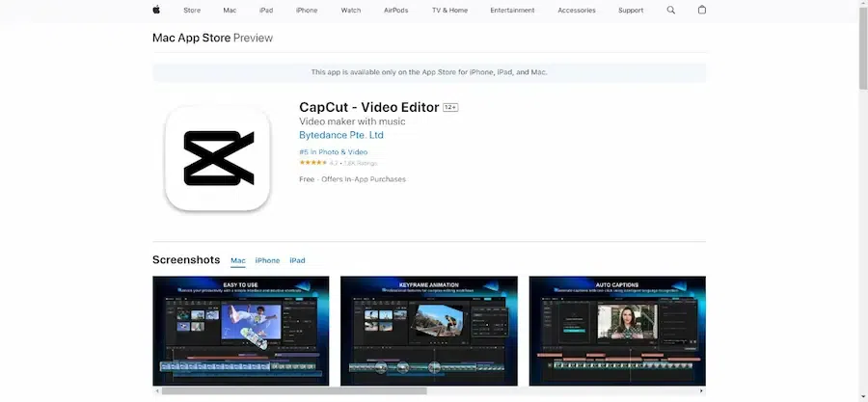The width and height of the screenshot is (868, 402).
Task: Open Auto Captions screenshot
Action: pyautogui.click(x=617, y=331)
